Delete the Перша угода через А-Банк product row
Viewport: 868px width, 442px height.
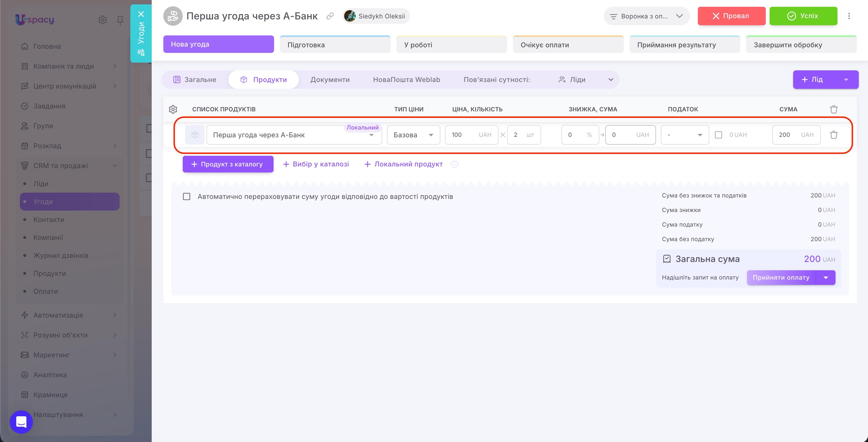[834, 135]
